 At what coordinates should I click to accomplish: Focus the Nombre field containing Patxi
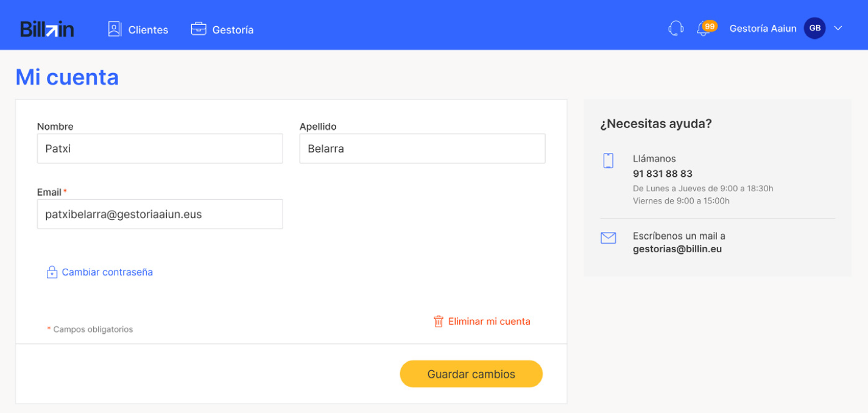[x=160, y=149]
